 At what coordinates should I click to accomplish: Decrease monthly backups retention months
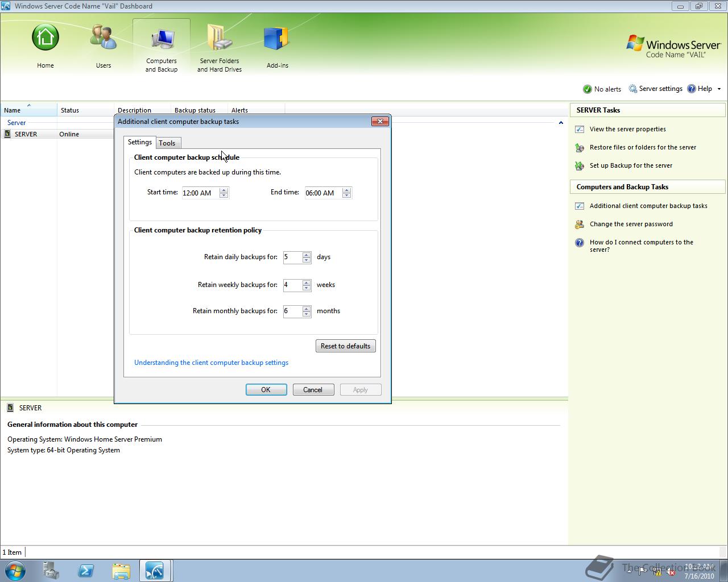[306, 314]
